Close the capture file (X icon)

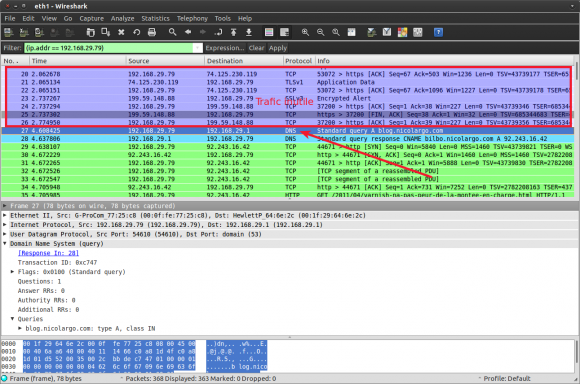(121, 33)
